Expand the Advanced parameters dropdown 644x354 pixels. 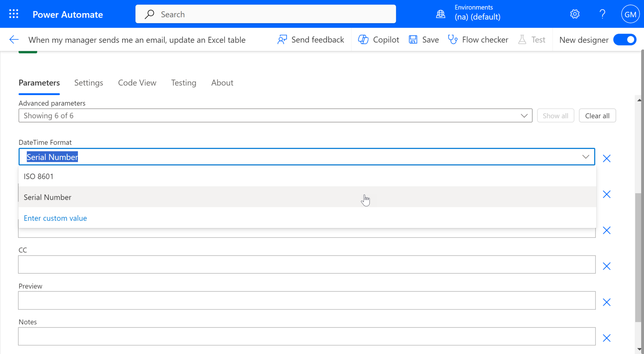524,116
